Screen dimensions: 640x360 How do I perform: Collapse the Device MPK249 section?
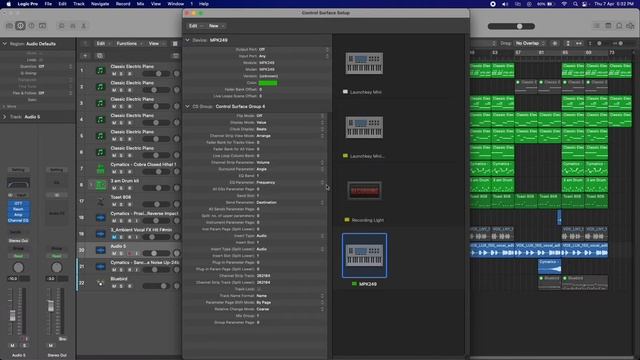[x=187, y=40]
